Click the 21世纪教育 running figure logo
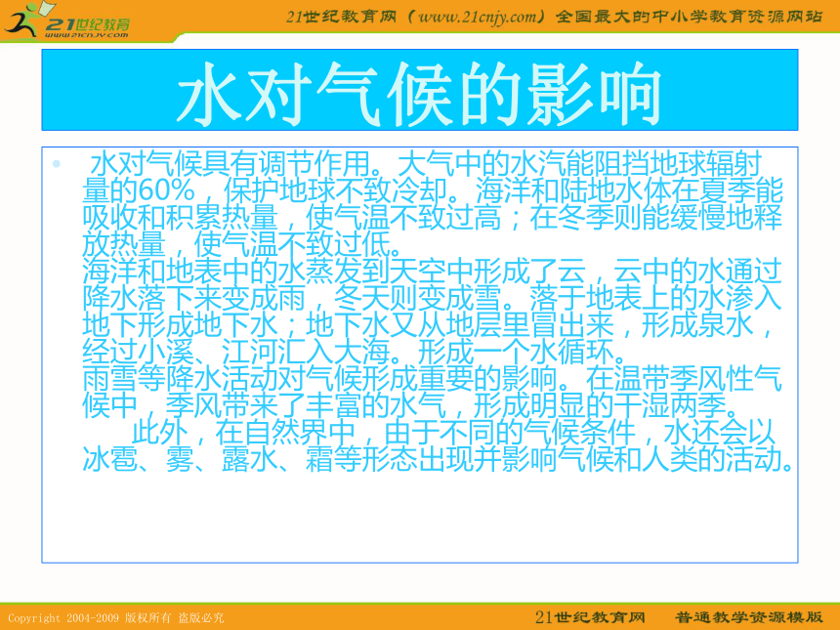This screenshot has width=840, height=630. point(67,21)
